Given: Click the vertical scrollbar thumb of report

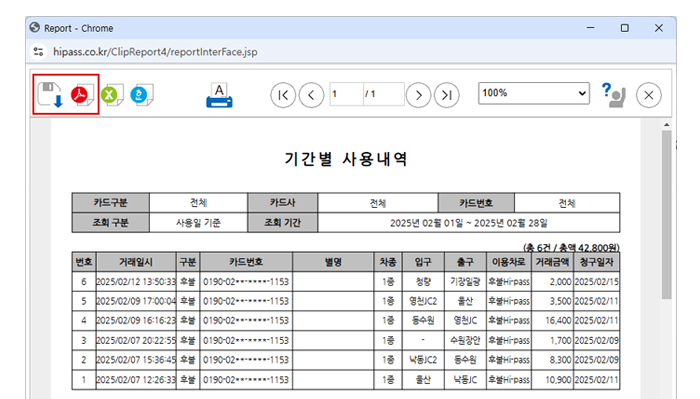Looking at the screenshot, I should click(667, 215).
